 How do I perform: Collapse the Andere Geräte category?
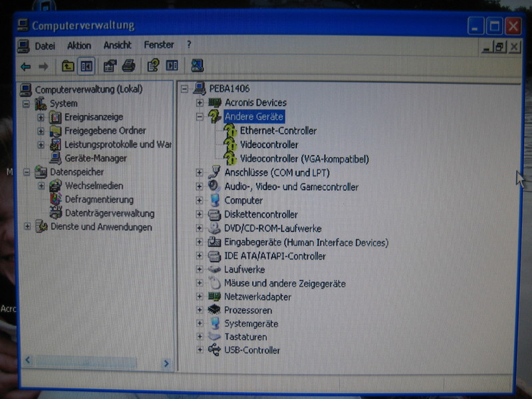[199, 116]
